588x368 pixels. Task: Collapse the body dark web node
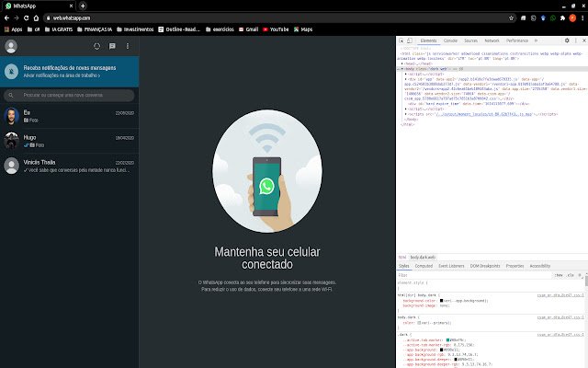coord(402,69)
